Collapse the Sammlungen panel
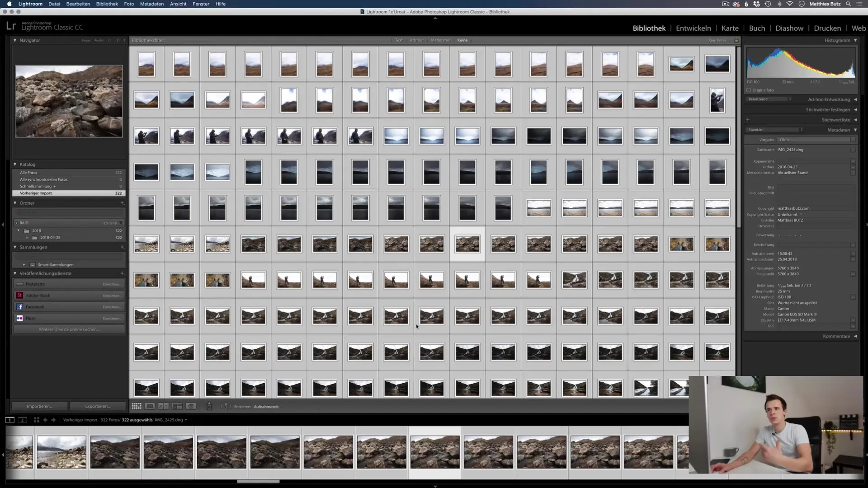 click(x=15, y=247)
